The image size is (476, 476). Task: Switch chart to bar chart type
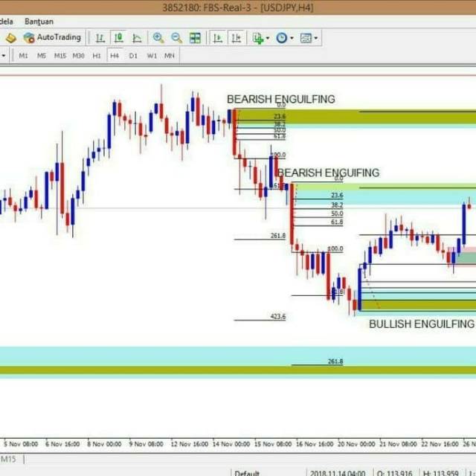100,38
